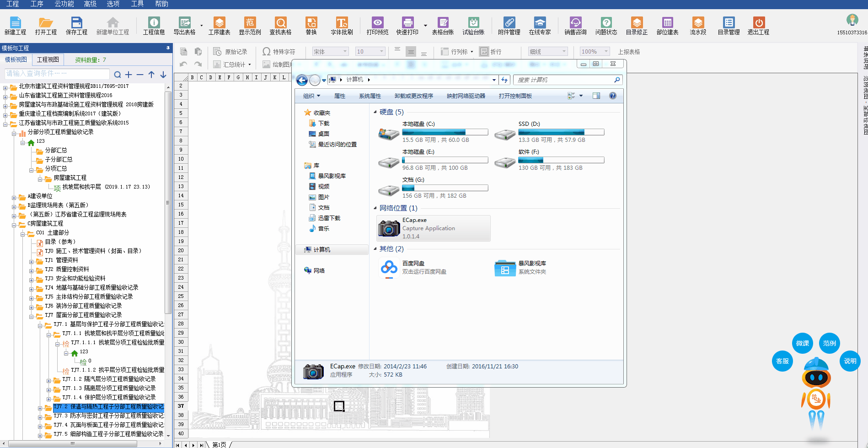This screenshot has width=868, height=448.
Task: Open the font name 宋体 dropdown
Action: [345, 52]
